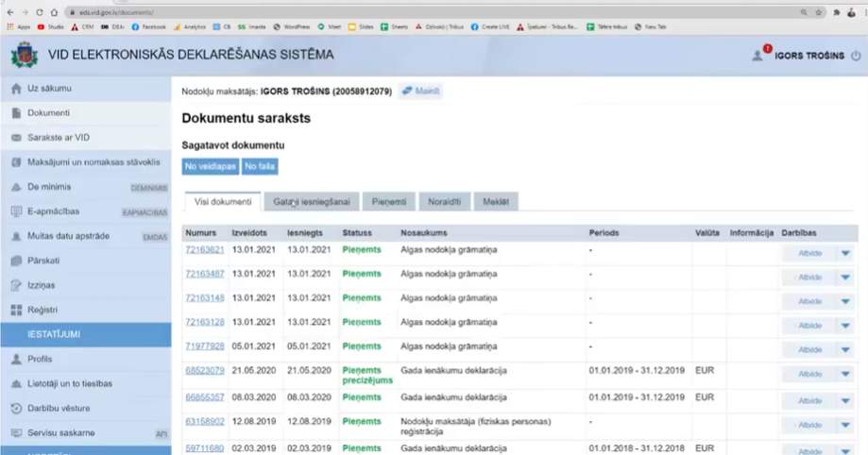868x455 pixels.
Task: Expand action dropdown for document 72163621
Action: (845, 252)
